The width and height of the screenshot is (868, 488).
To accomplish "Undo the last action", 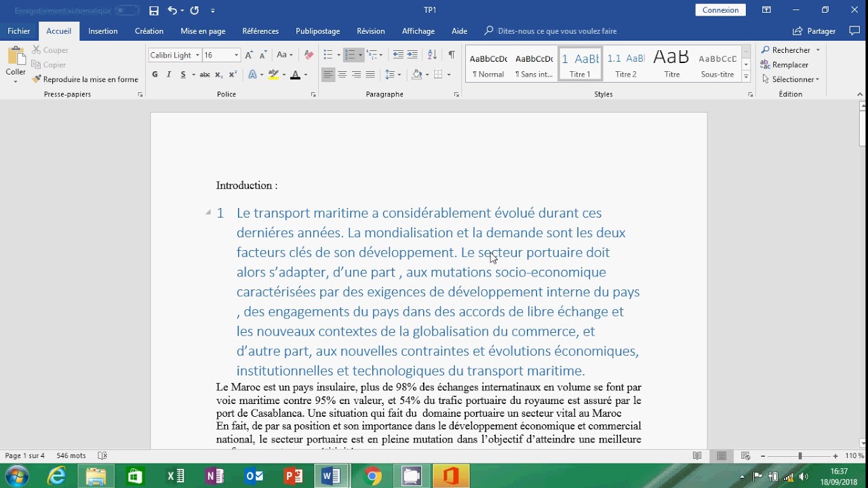I will pos(172,10).
